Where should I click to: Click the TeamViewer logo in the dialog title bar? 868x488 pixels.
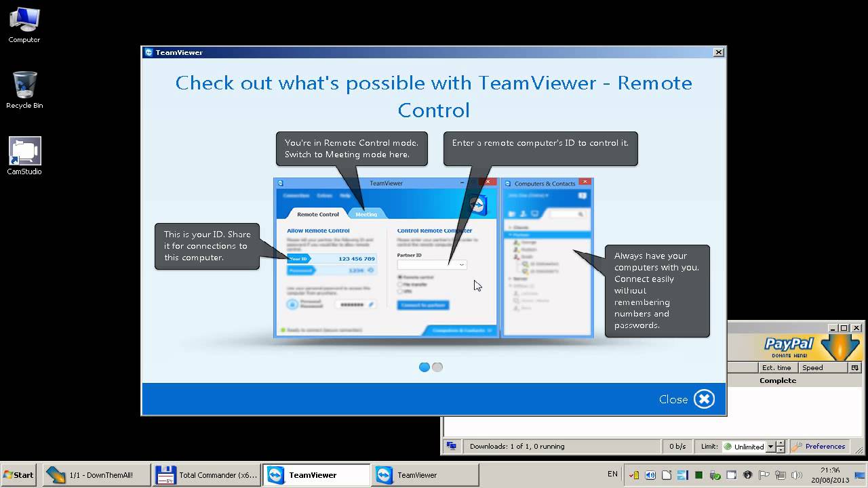(149, 52)
